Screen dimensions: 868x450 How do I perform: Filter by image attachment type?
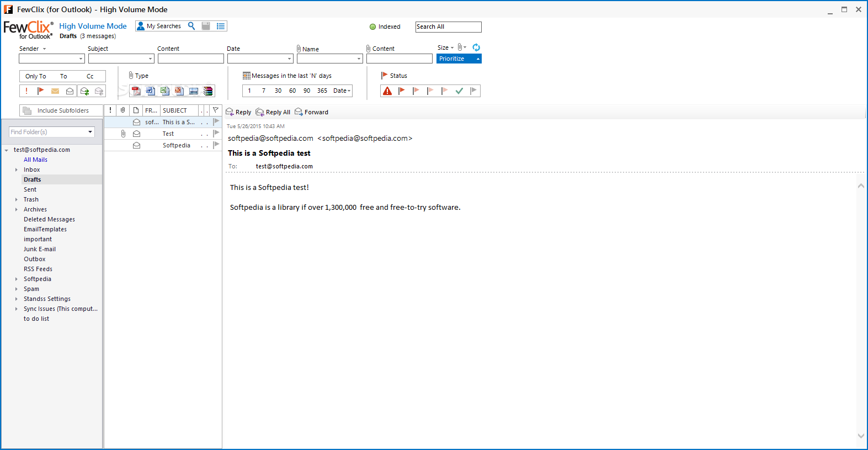(x=194, y=91)
